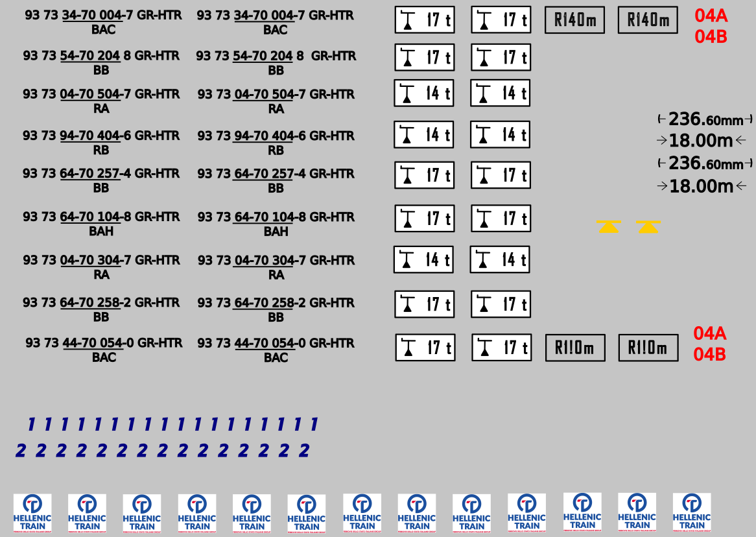Screen dimensions: 756x537
Task: Select the left 17 t load box beside 34-70 004-7
Action: click(425, 20)
